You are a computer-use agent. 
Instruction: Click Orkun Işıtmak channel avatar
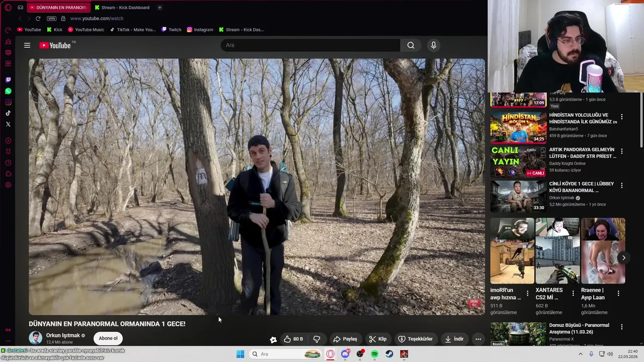pyautogui.click(x=35, y=338)
